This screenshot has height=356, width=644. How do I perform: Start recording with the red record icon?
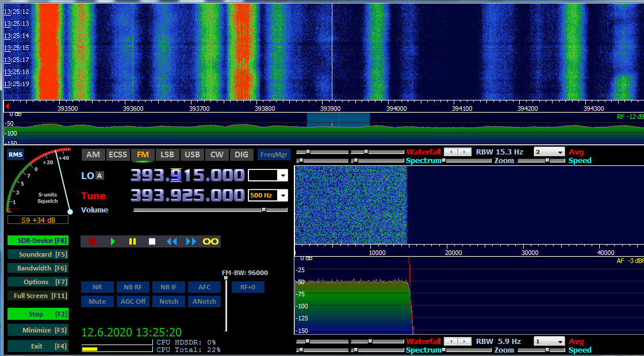coord(92,242)
